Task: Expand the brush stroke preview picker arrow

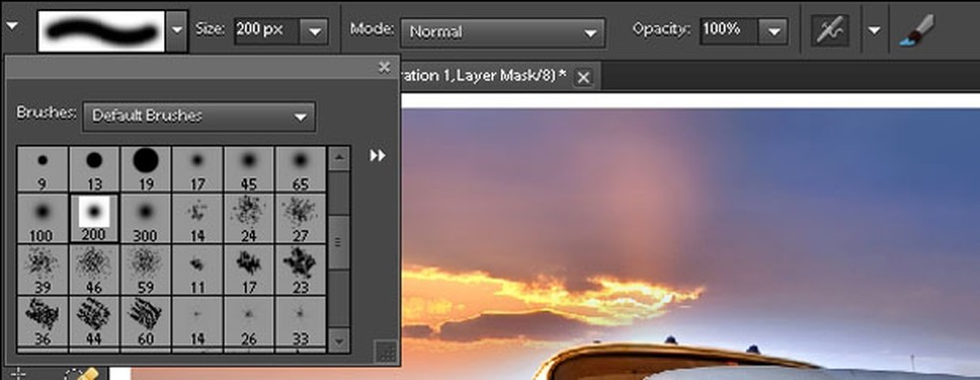Action: pyautogui.click(x=178, y=30)
